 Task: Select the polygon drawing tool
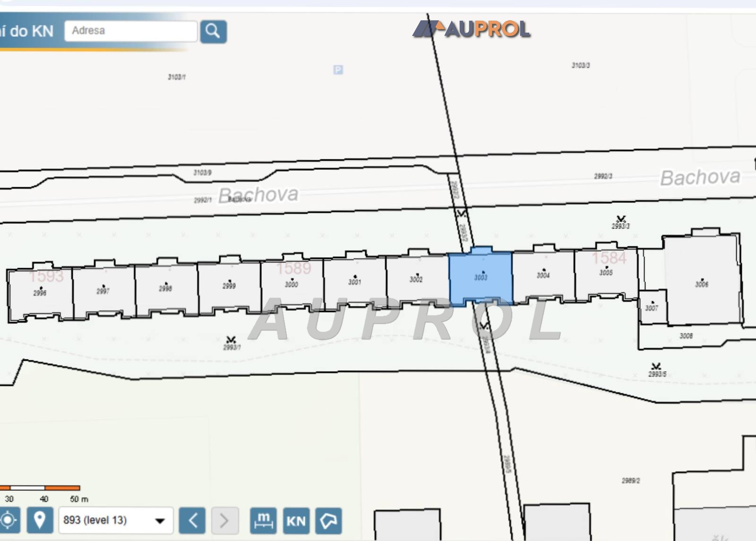328,521
